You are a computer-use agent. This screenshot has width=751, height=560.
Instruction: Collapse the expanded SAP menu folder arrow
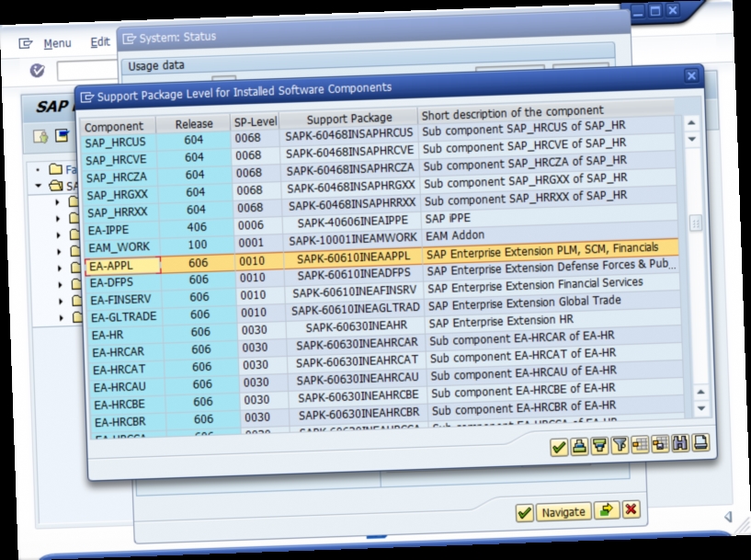pos(39,186)
